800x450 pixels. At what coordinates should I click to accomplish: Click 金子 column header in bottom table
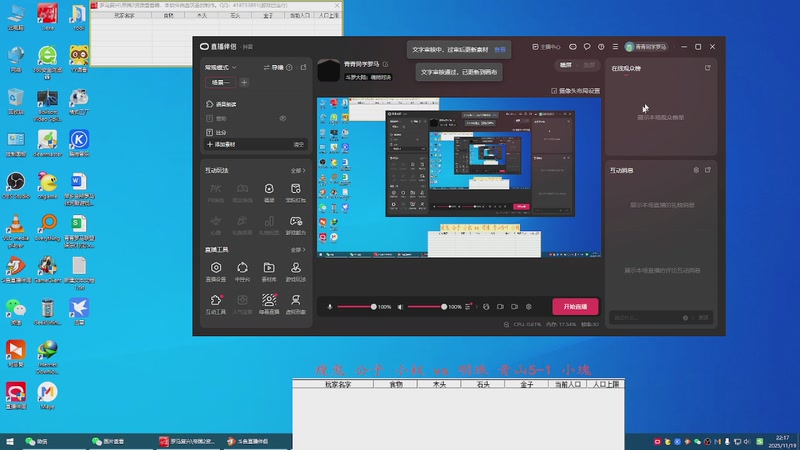point(527,384)
